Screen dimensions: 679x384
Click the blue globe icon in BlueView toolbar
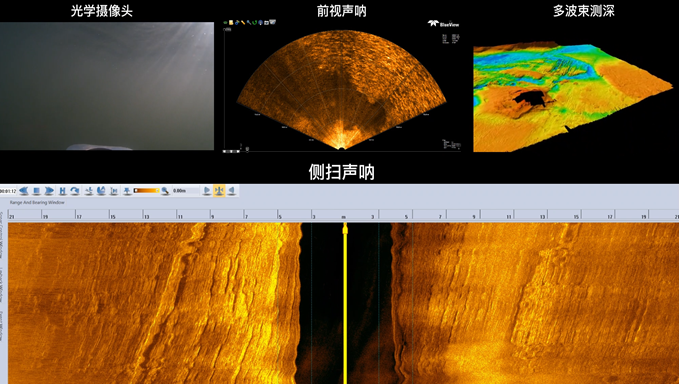(261, 23)
